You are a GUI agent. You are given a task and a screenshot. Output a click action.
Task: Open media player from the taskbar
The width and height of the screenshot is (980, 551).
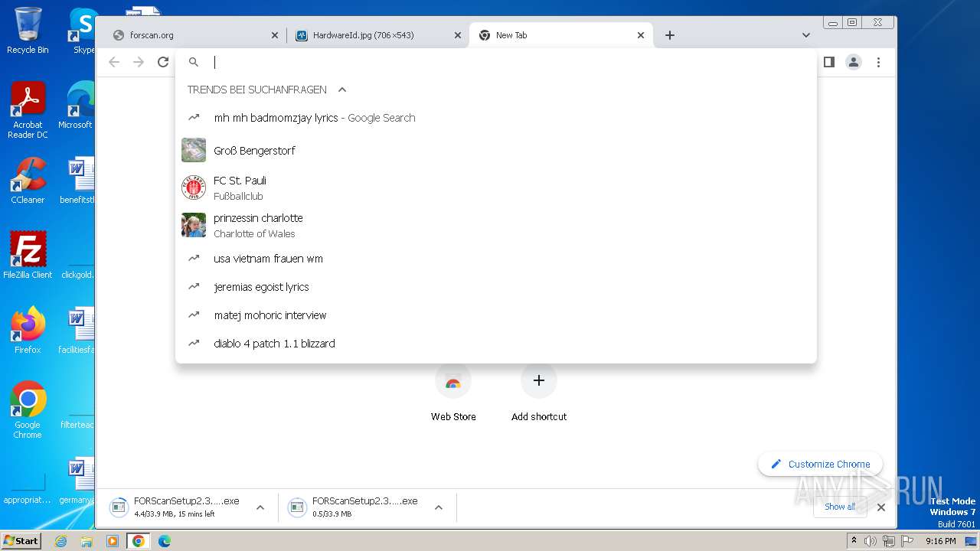(113, 541)
